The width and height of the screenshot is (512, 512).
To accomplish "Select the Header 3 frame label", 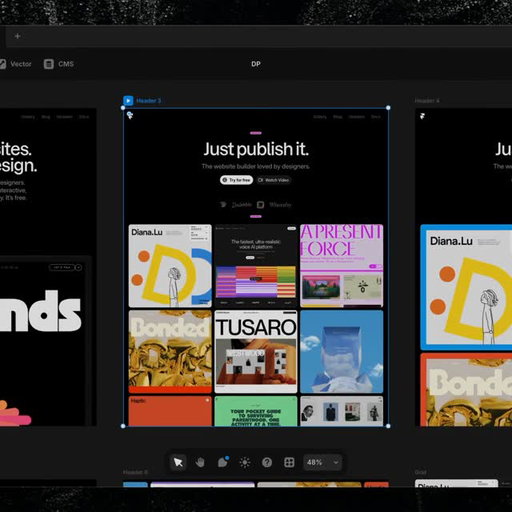I will 148,101.
